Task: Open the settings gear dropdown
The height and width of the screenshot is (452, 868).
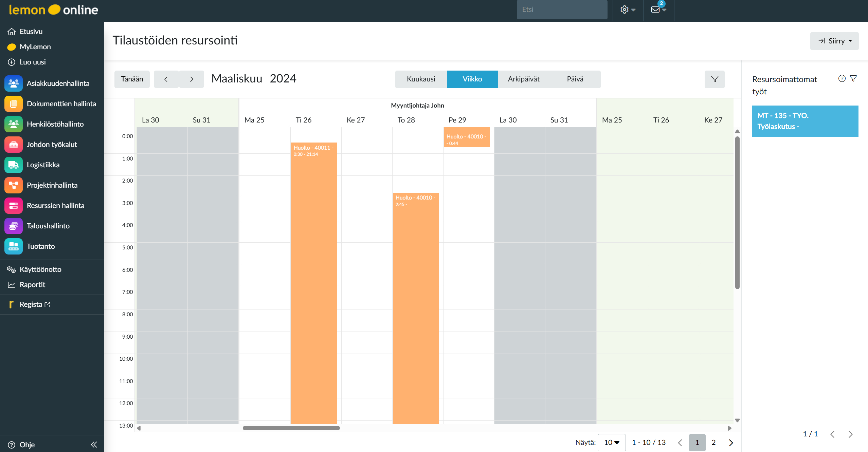Action: pyautogui.click(x=628, y=10)
